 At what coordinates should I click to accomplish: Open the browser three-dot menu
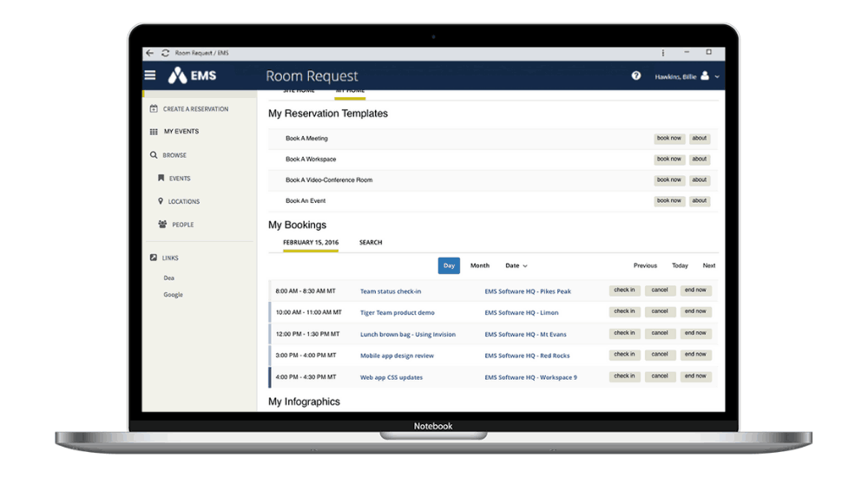tap(662, 53)
